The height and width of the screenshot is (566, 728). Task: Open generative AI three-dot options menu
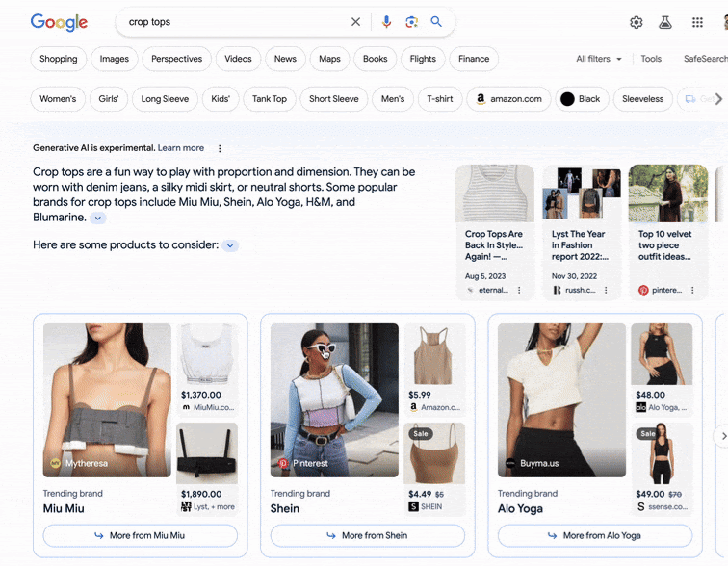click(220, 148)
